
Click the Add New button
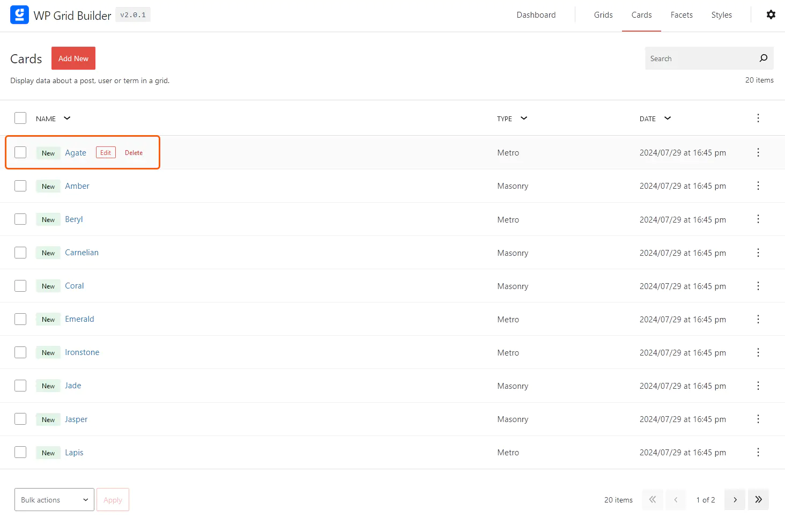pos(73,58)
